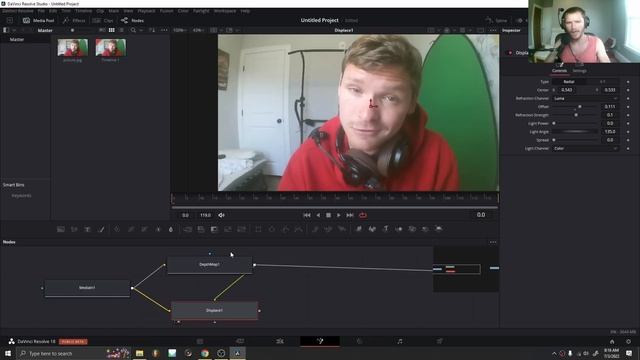Image resolution: width=640 pixels, height=360 pixels.
Task: Stop playback
Action: tap(328, 215)
